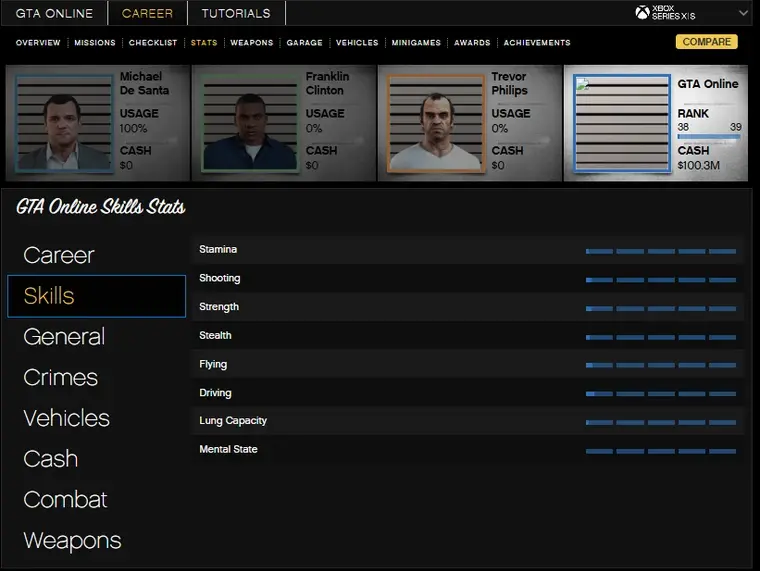Select the Weapons submenu link
This screenshot has height=571, width=760.
pos(251,43)
